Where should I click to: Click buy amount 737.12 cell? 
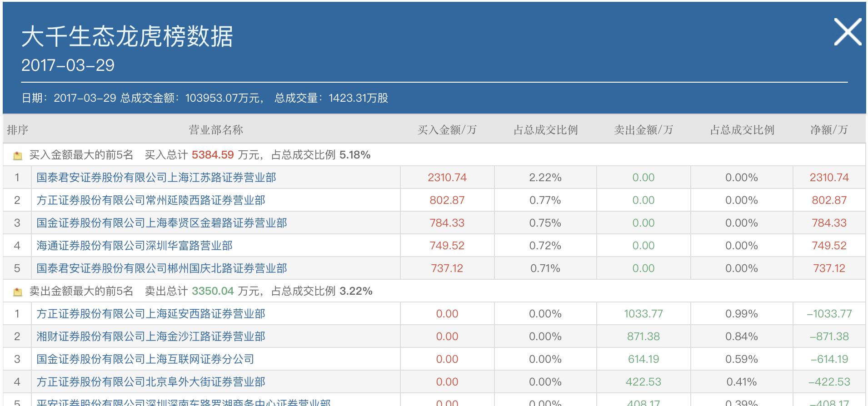pyautogui.click(x=447, y=268)
